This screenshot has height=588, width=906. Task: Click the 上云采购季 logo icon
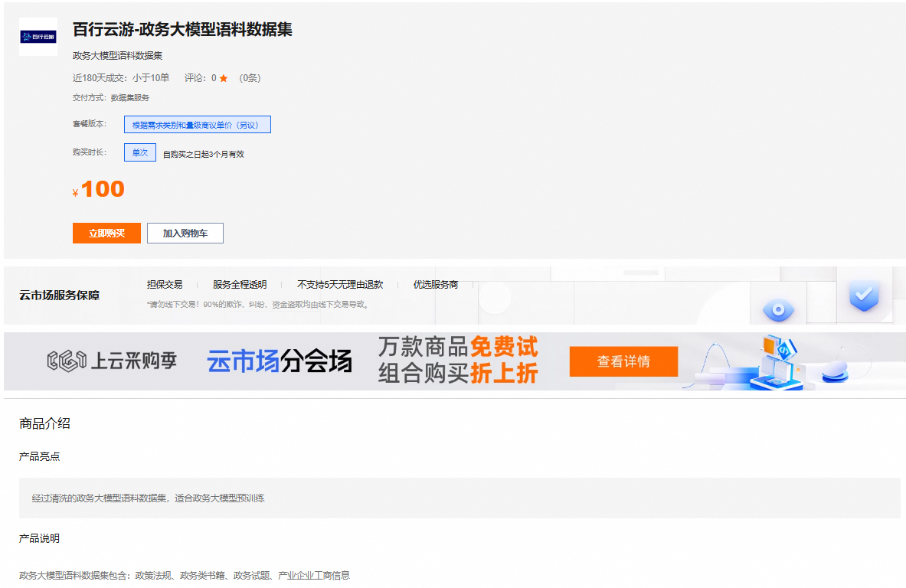pos(67,361)
